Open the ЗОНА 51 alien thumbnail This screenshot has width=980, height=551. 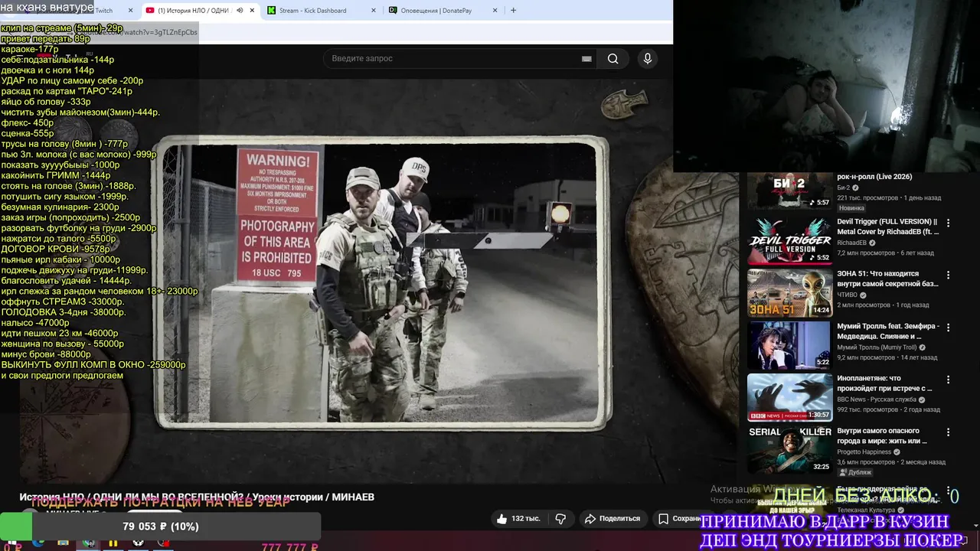[x=789, y=293]
